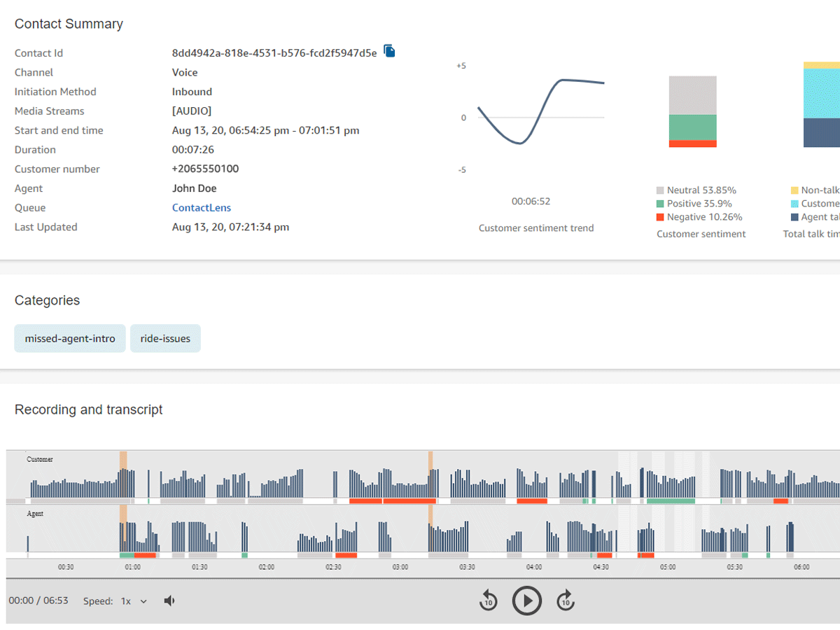Select the dark blue agent talk time bar segment
The width and height of the screenshot is (840, 630).
pos(822,132)
